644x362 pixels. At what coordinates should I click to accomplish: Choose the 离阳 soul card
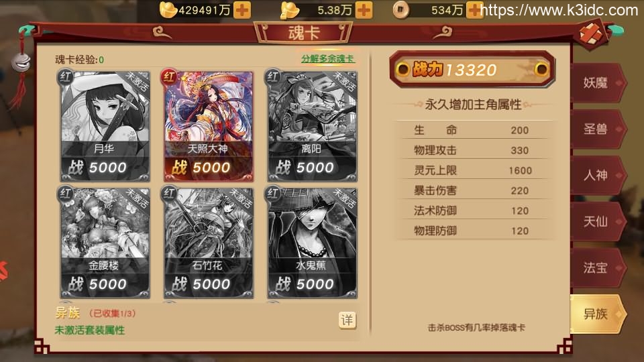pyautogui.click(x=312, y=126)
